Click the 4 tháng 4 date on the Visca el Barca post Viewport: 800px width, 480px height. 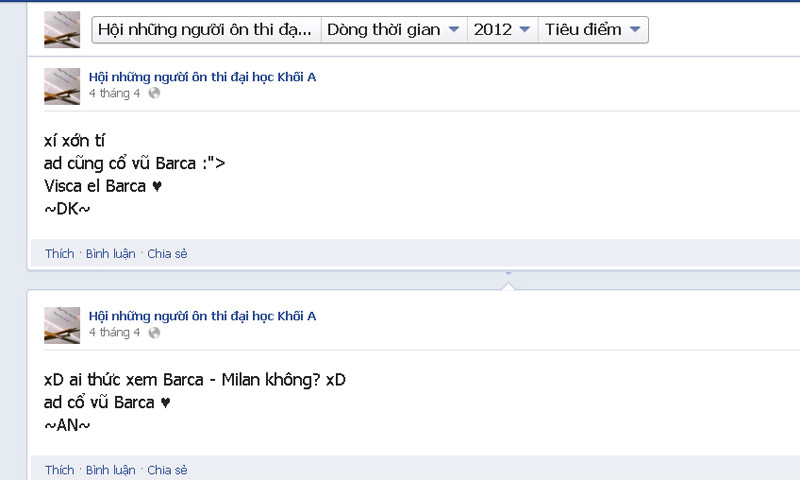[114, 94]
